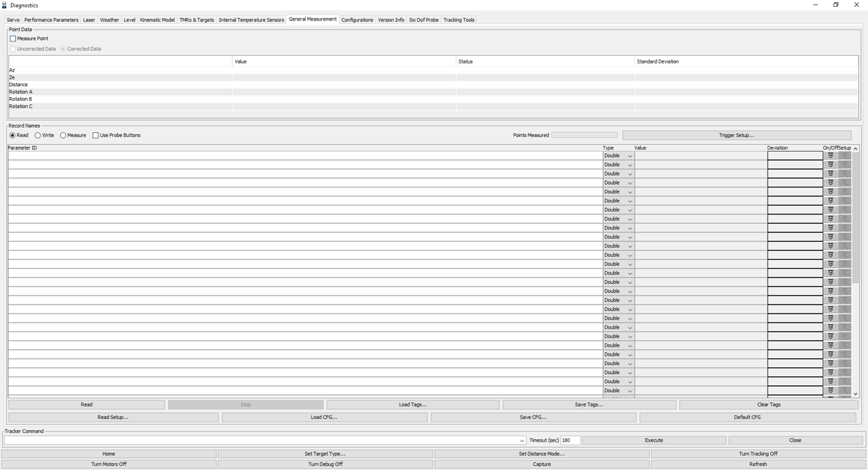This screenshot has height=470, width=868.
Task: Click the Load Tags... button
Action: 413,405
